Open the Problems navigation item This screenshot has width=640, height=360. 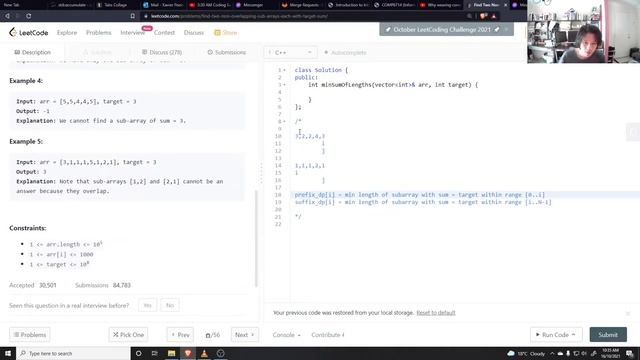tap(98, 33)
